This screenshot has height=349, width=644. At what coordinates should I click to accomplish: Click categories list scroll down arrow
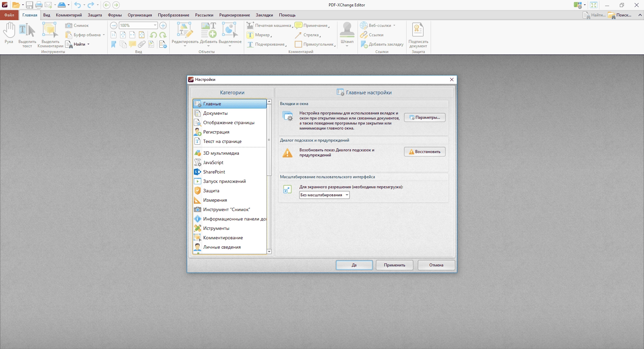269,251
